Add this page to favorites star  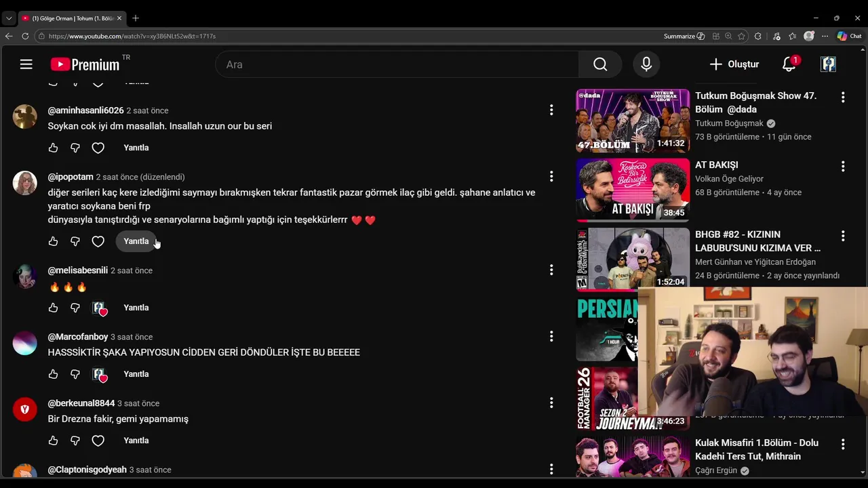click(x=741, y=36)
